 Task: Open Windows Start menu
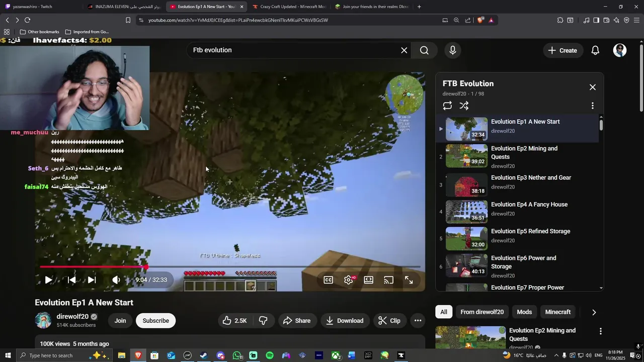point(8,355)
